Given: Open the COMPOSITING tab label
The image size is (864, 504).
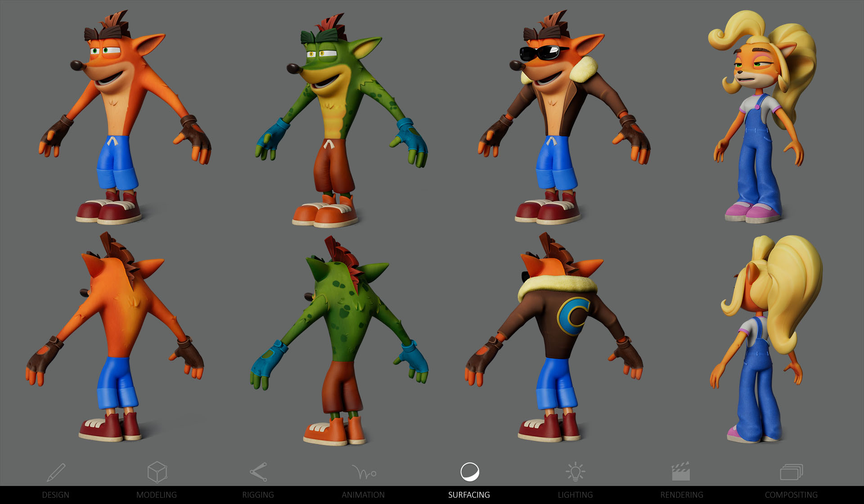Looking at the screenshot, I should coord(791,495).
